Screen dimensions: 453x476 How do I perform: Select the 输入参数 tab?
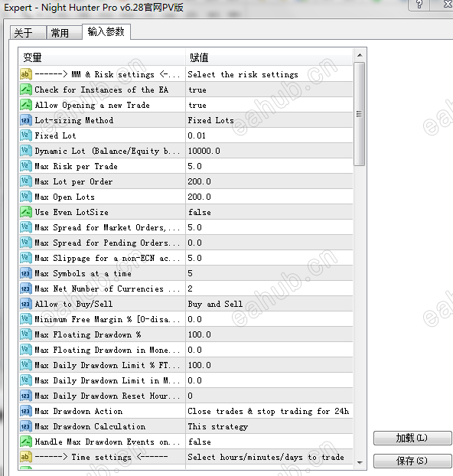click(106, 31)
